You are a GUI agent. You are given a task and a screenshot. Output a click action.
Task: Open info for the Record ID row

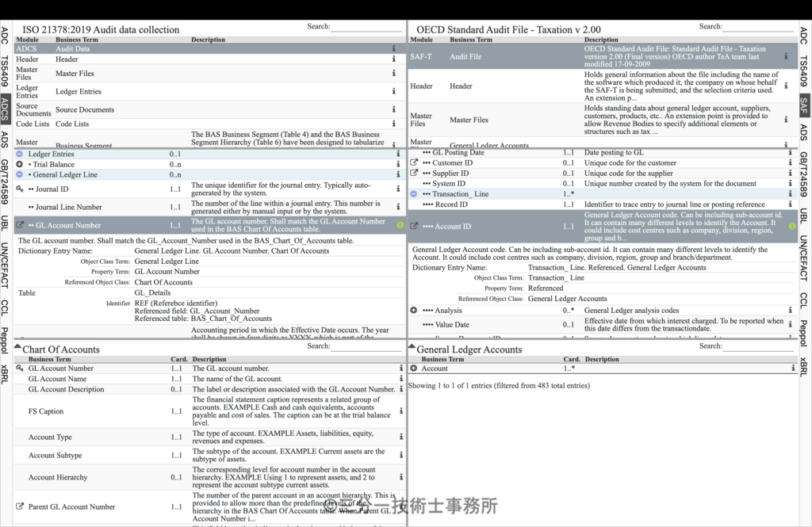point(791,204)
